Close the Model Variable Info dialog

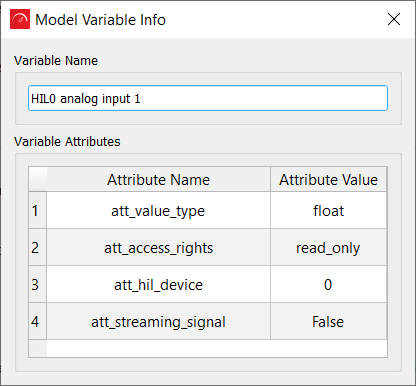coord(394,19)
